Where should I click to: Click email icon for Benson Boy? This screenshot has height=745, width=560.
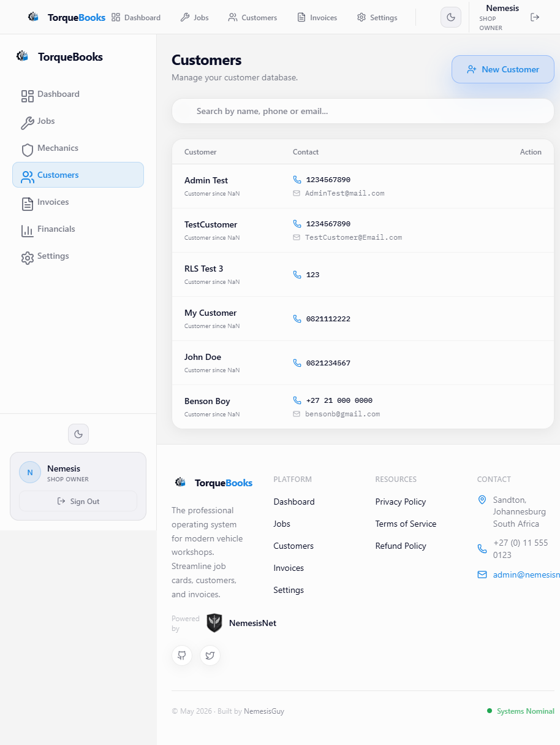point(297,414)
